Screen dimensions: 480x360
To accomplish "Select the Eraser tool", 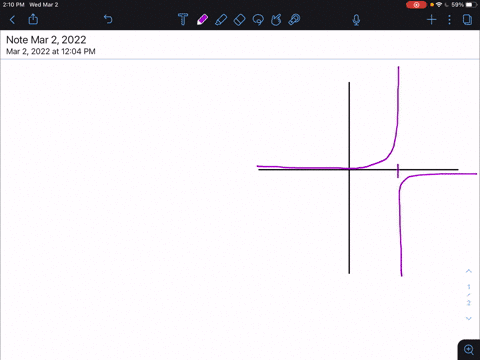I will (239, 20).
